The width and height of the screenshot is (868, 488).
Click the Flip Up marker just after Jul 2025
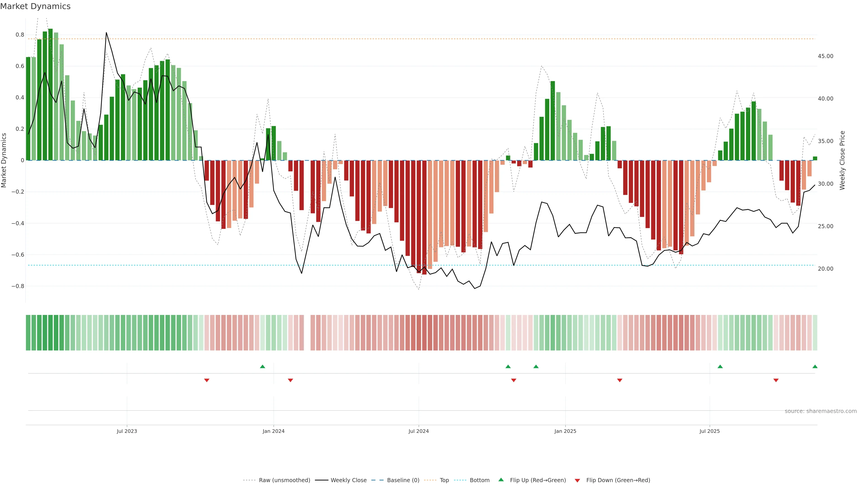[720, 366]
